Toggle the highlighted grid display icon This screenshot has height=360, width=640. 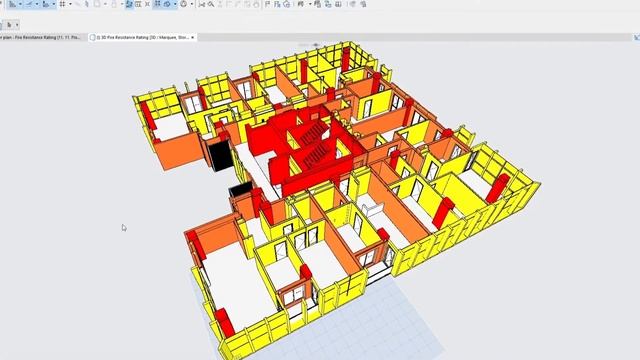click(157, 4)
